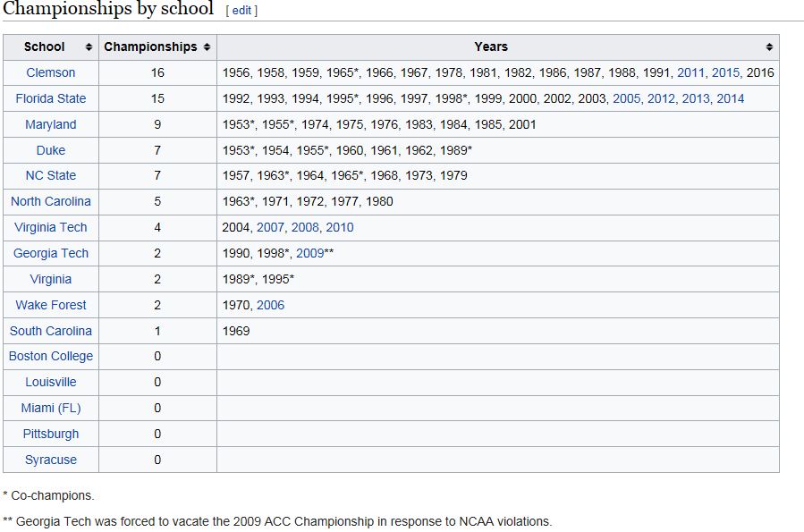
Task: Follow the 2011 year link in Clemson row
Action: [690, 72]
